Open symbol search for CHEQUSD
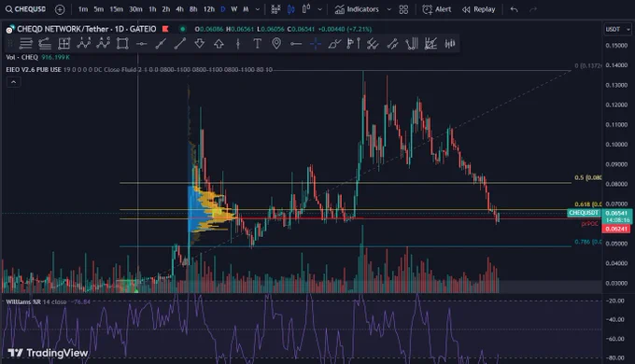The image size is (635, 364). [x=25, y=9]
